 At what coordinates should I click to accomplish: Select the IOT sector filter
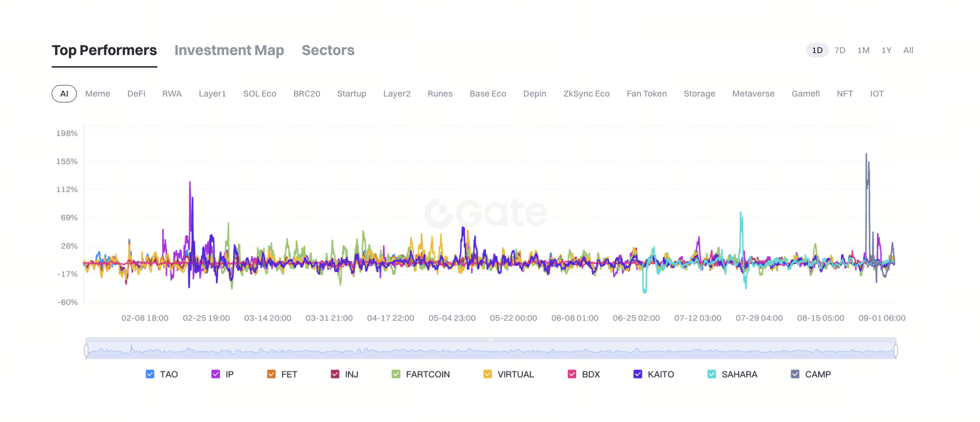[x=877, y=94]
